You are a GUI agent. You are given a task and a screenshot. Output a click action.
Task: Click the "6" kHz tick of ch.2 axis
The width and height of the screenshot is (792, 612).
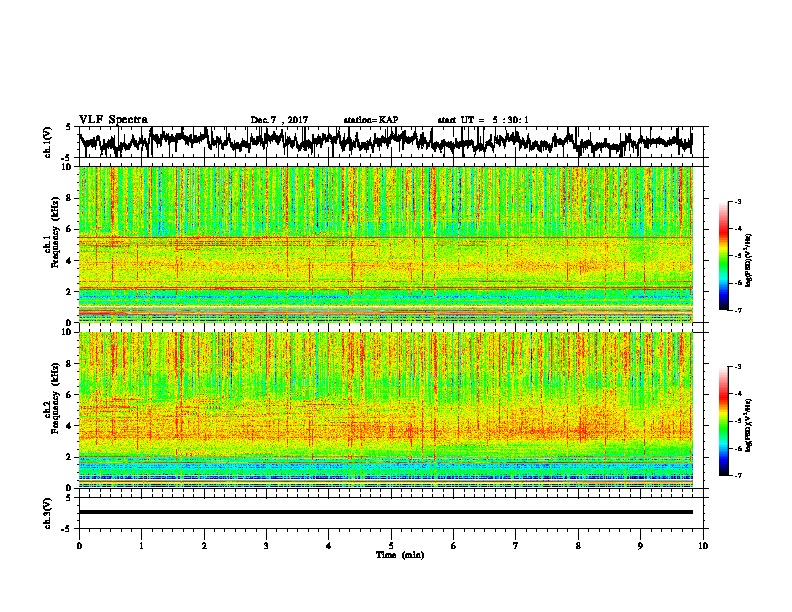click(70, 395)
